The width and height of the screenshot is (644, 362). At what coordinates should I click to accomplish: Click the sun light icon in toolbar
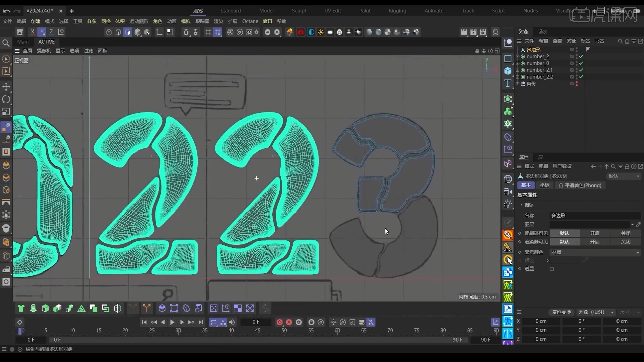click(x=321, y=32)
